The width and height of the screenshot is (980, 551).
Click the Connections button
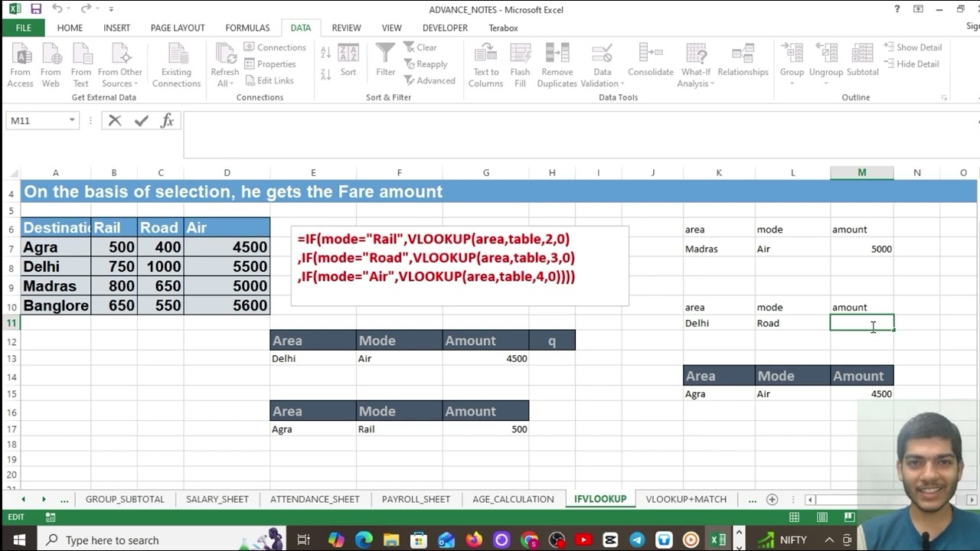point(275,47)
